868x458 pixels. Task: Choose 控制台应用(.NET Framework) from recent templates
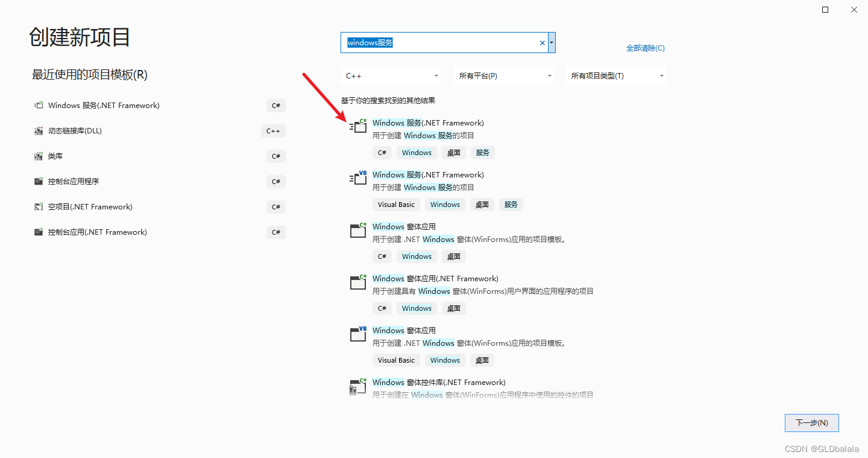[160, 232]
